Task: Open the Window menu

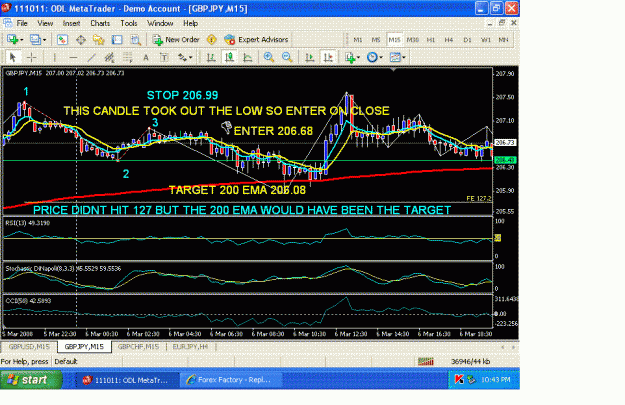Action: click(160, 23)
